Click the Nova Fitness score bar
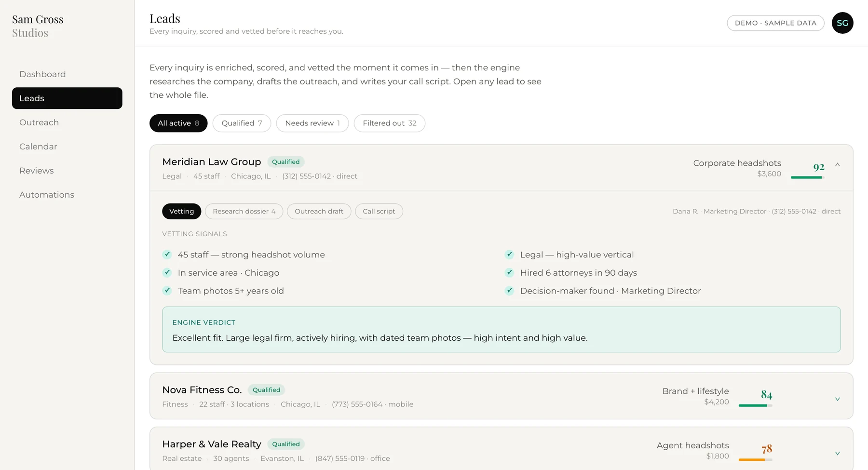This screenshot has height=470, width=868. [756, 406]
